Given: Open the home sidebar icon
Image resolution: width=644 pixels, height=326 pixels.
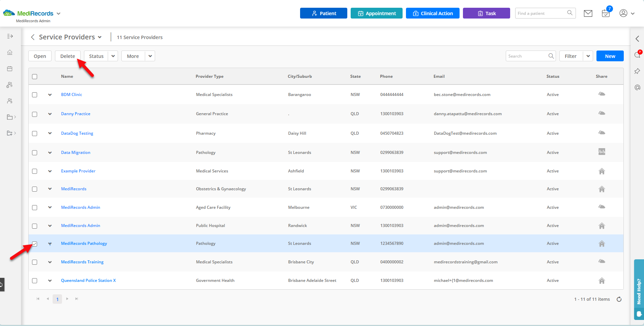Looking at the screenshot, I should (x=10, y=53).
